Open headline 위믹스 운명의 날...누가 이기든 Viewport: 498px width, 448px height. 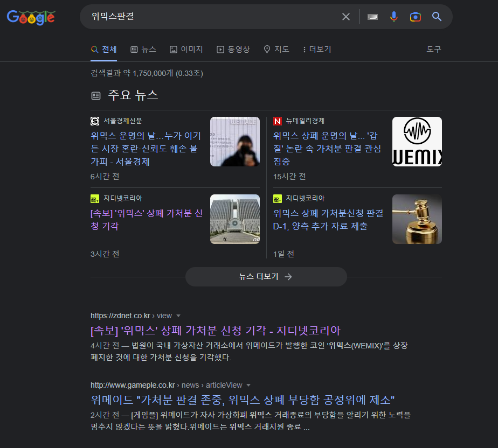click(x=146, y=149)
